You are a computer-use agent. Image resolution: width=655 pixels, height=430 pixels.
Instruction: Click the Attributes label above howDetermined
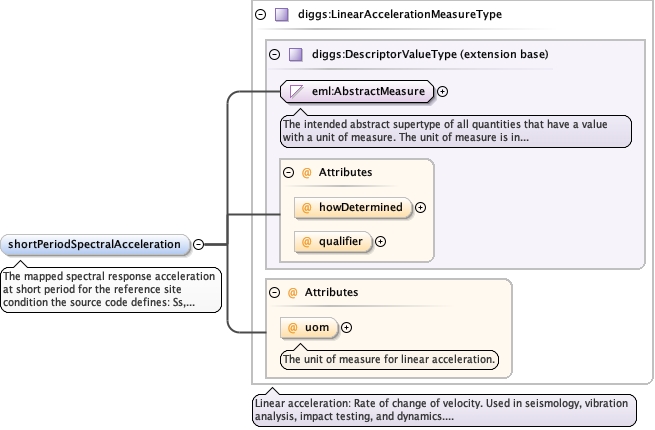click(x=345, y=172)
